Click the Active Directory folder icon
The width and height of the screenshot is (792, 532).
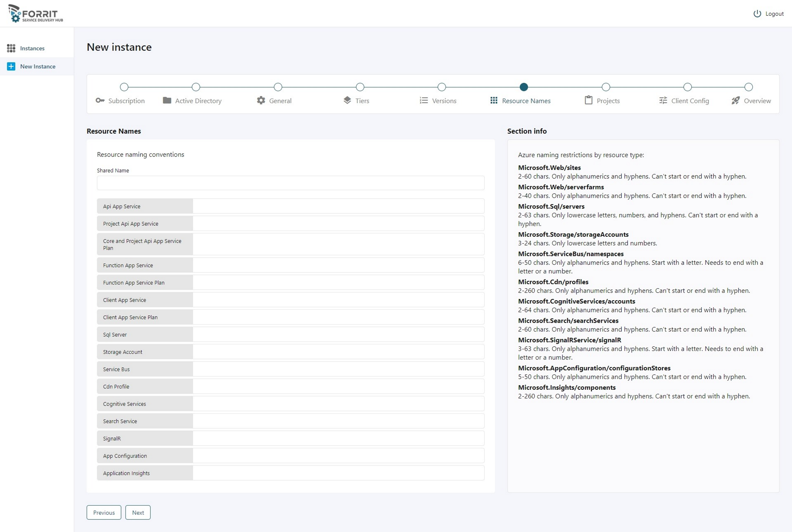point(167,100)
